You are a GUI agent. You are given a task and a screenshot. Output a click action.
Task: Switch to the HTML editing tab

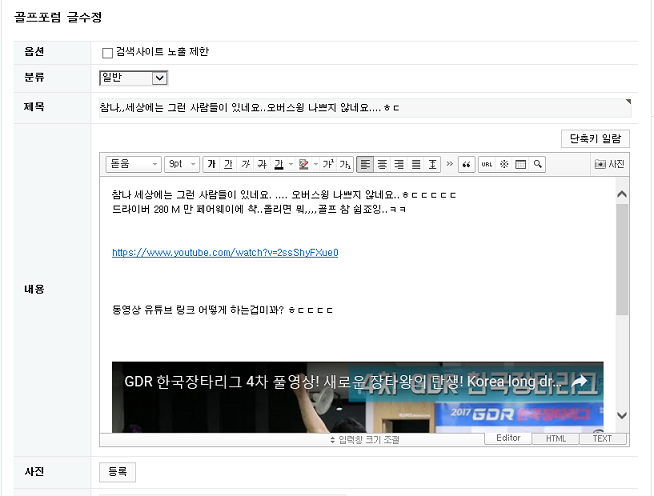[x=556, y=439]
